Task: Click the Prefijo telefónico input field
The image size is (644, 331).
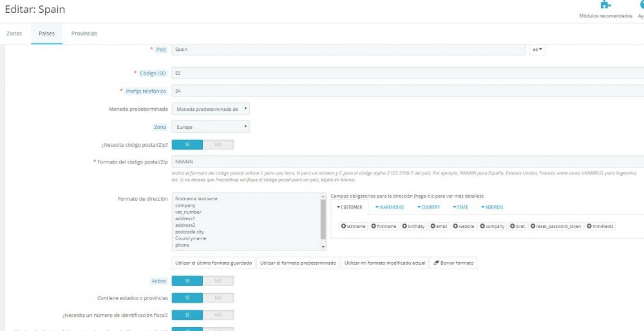Action: point(408,91)
